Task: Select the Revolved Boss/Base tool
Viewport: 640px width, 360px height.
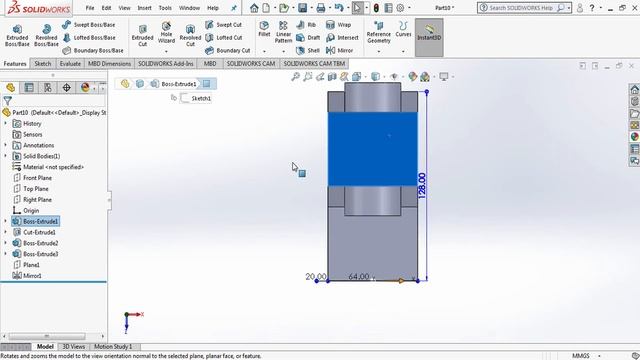Action: click(46, 35)
